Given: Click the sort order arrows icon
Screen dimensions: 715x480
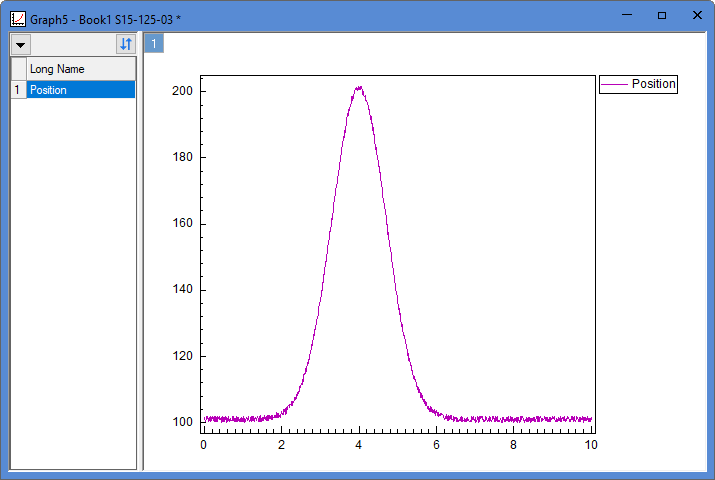Looking at the screenshot, I should (x=126, y=44).
